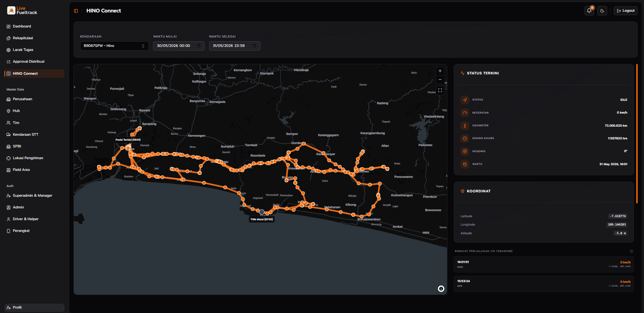Open calendar picker for Waktu Selesai
The height and width of the screenshot is (313, 644).
click(x=255, y=46)
